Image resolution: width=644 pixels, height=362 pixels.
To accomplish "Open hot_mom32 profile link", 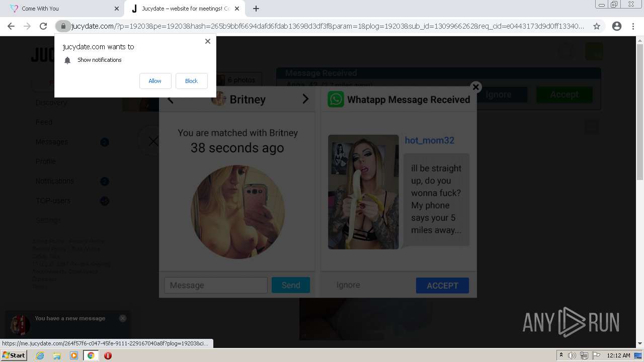I will [x=430, y=140].
